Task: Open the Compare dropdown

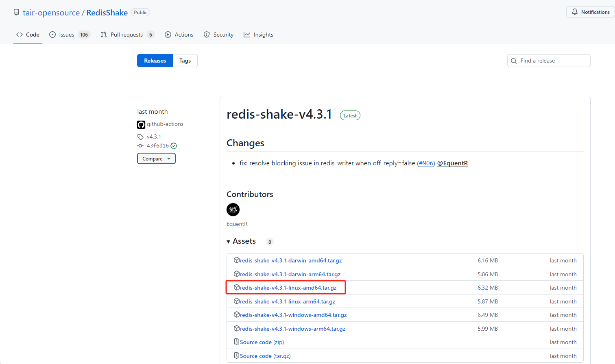Action: (x=156, y=158)
